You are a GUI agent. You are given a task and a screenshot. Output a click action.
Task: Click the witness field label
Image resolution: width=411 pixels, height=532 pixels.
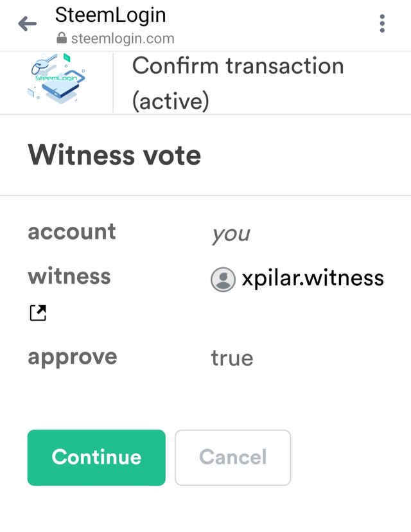click(69, 276)
